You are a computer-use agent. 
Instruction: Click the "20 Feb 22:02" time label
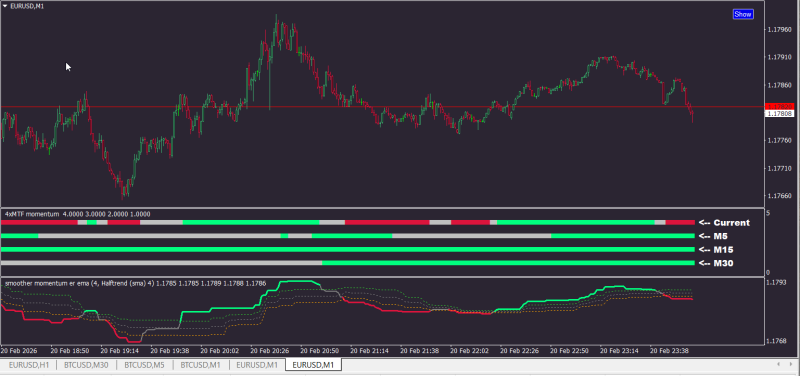pyautogui.click(x=470, y=351)
